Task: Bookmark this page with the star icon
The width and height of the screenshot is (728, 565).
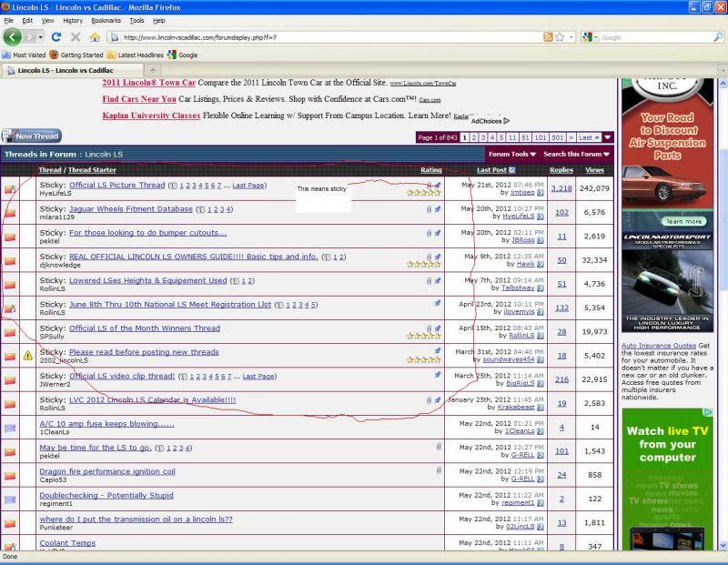Action: (560, 37)
